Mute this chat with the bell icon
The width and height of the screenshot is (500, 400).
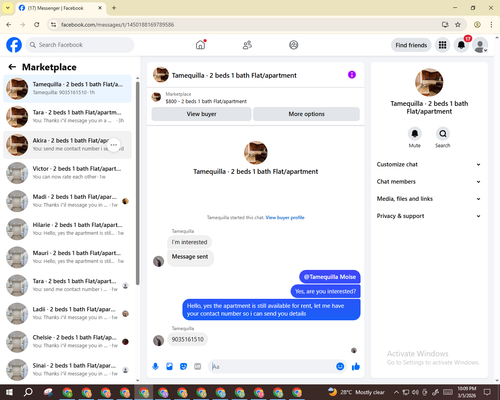(x=415, y=134)
